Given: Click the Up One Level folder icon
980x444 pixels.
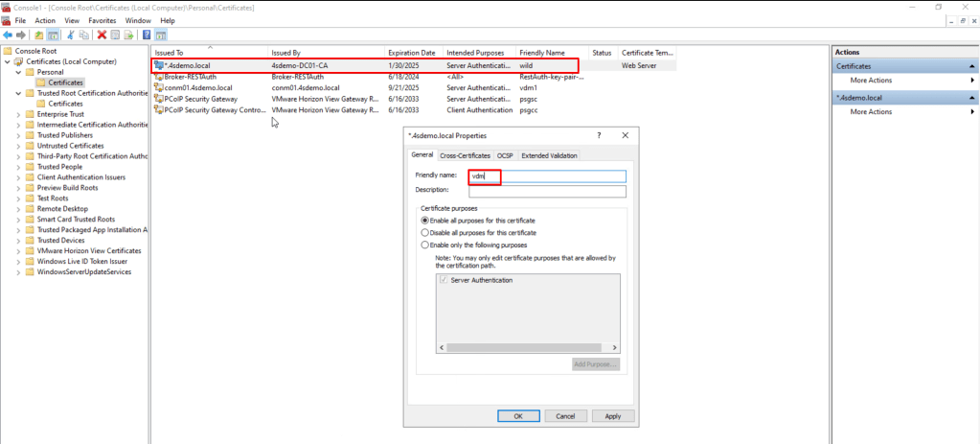Looking at the screenshot, I should pyautogui.click(x=39, y=35).
